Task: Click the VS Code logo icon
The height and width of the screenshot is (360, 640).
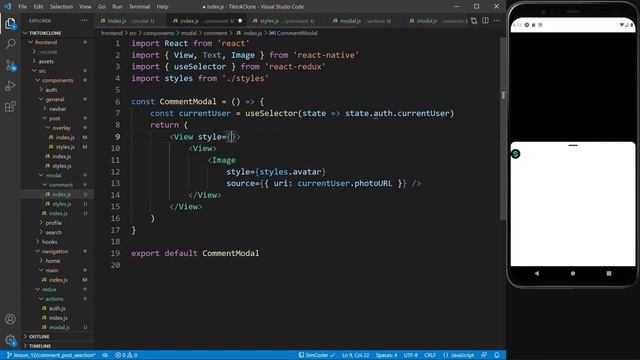Action: pos(7,7)
